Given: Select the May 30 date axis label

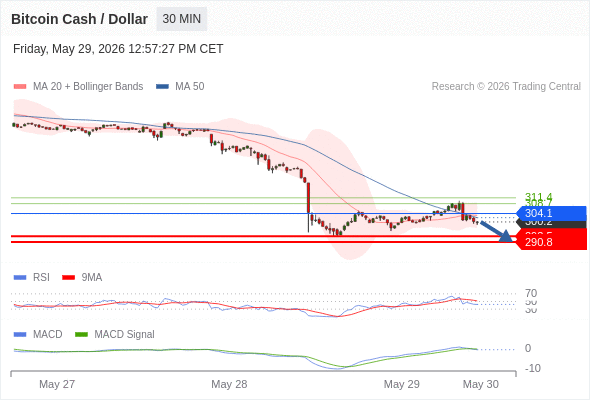Looking at the screenshot, I should [x=481, y=384].
